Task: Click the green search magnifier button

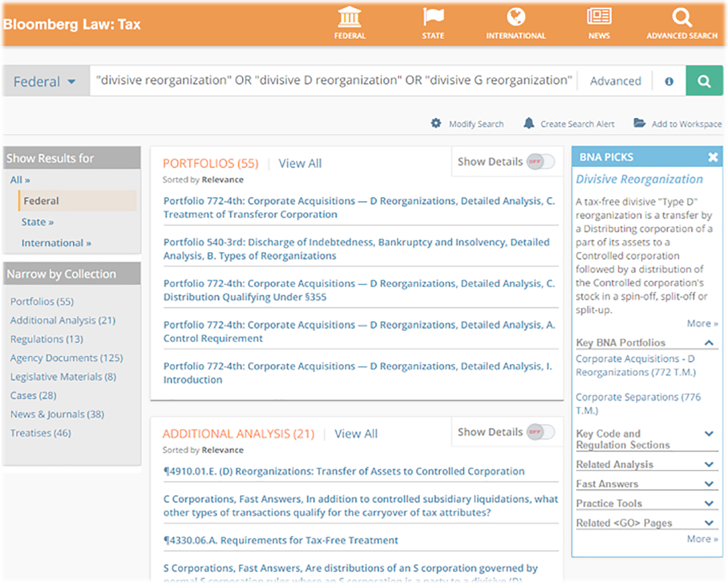Action: pos(704,80)
